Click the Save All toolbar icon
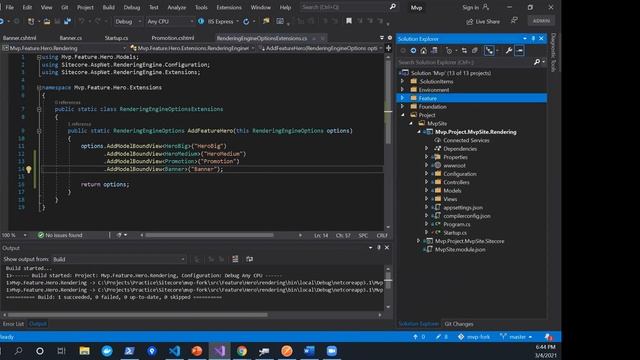This screenshot has height=360, width=640. pyautogui.click(x=67, y=21)
